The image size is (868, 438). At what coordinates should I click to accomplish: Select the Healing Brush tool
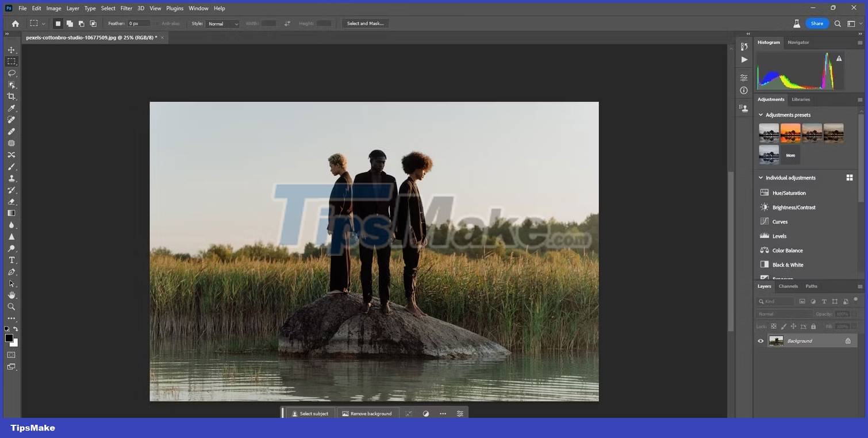[11, 131]
